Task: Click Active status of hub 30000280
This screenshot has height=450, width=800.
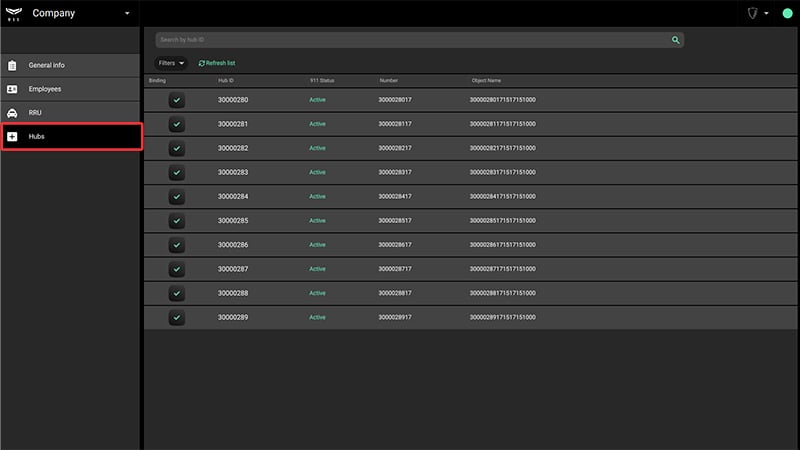Action: click(317, 100)
